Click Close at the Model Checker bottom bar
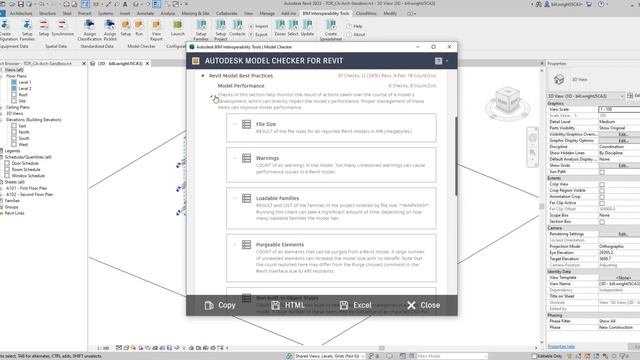This screenshot has width=640, height=360. pyautogui.click(x=423, y=305)
